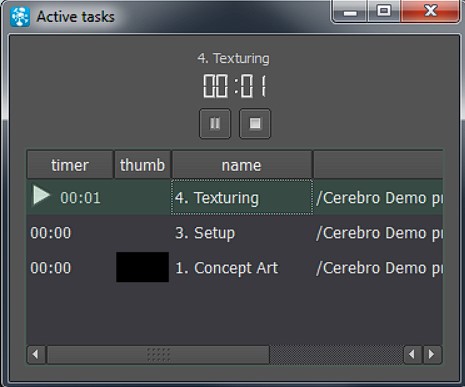Click the 4. Texturing label above timer
Image resolution: width=465 pixels, height=387 pixels.
coord(233,58)
